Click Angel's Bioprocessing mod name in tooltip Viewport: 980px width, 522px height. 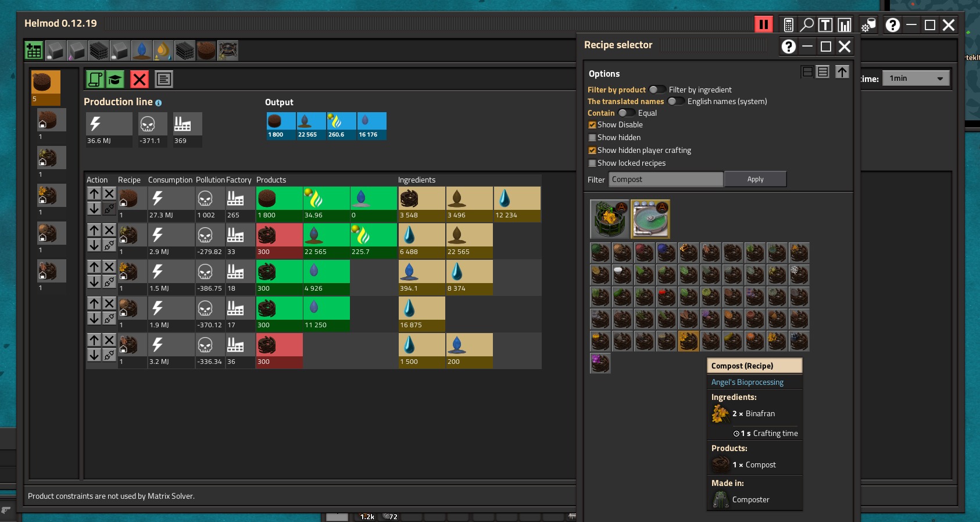click(747, 382)
